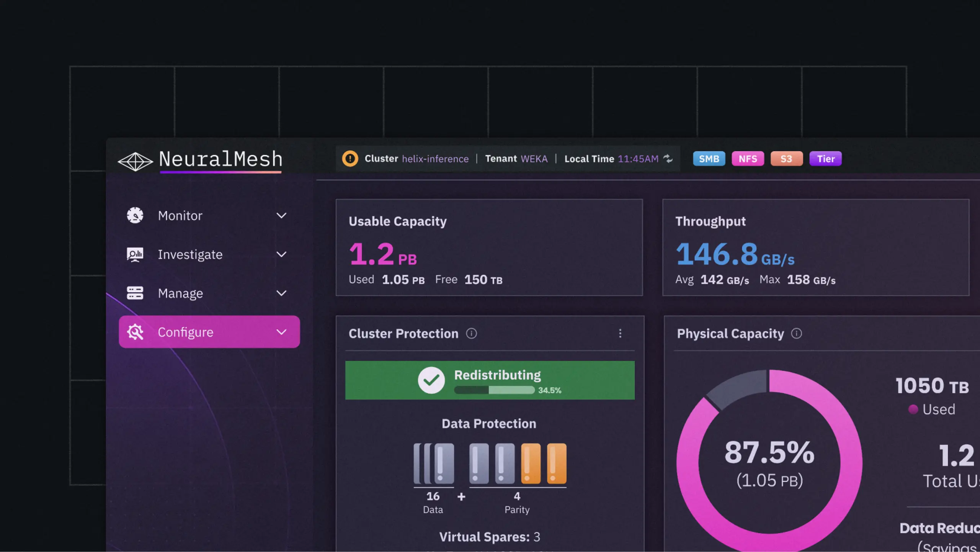Open the Investigate sidebar section

click(209, 254)
